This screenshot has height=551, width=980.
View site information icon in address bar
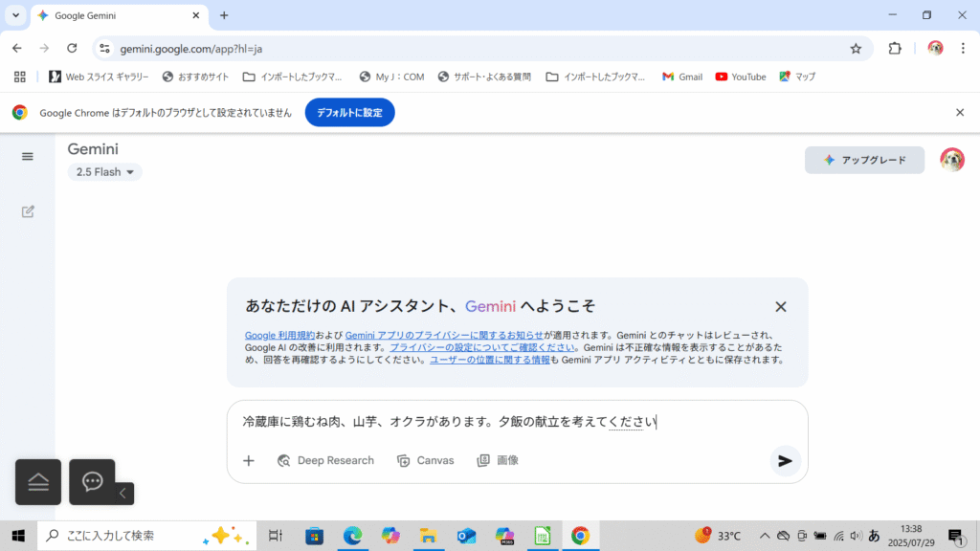104,48
